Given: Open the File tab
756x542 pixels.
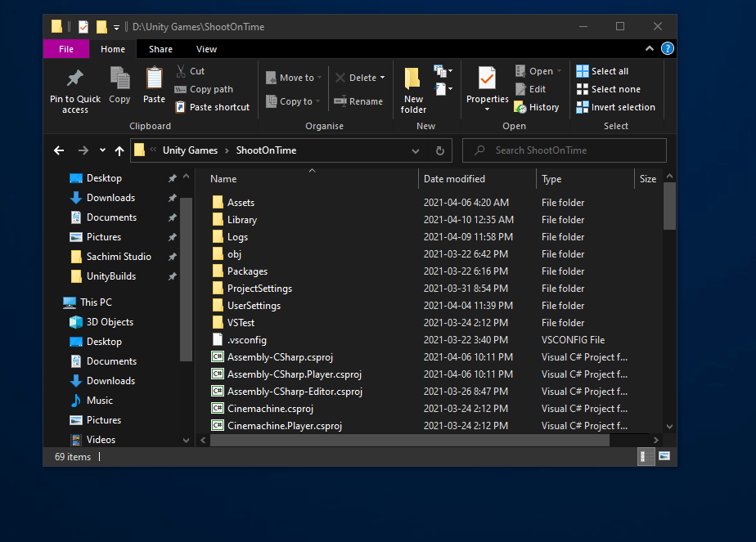Looking at the screenshot, I should coord(66,49).
